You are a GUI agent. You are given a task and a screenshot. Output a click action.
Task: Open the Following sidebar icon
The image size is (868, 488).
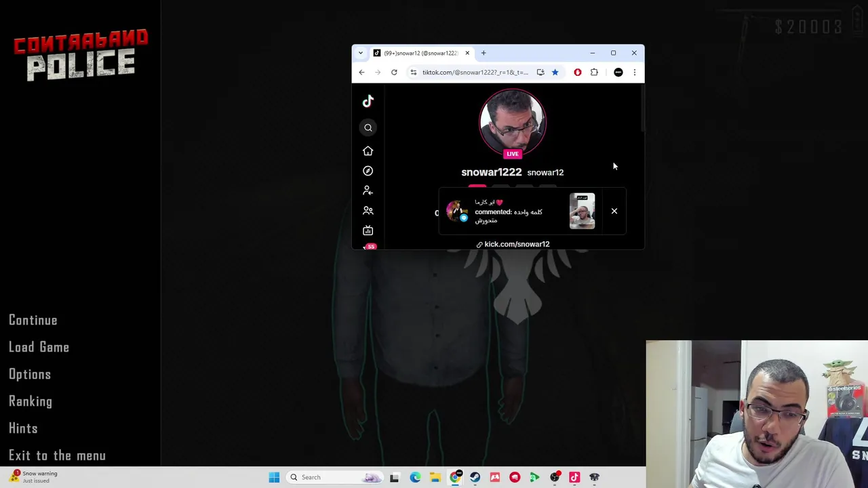coord(368,190)
